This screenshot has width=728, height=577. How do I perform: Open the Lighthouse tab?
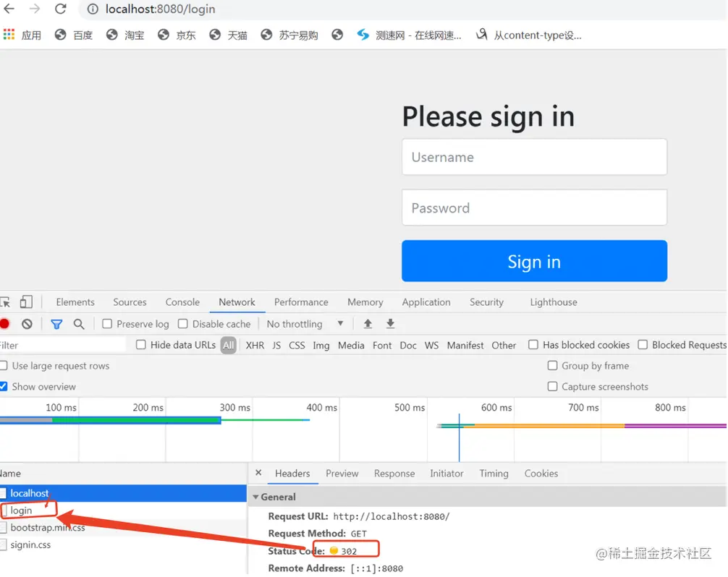click(554, 302)
